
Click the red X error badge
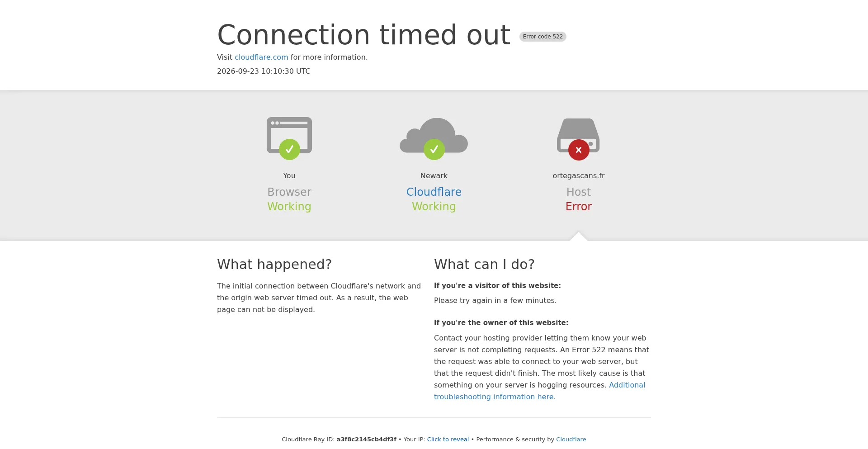[579, 150]
